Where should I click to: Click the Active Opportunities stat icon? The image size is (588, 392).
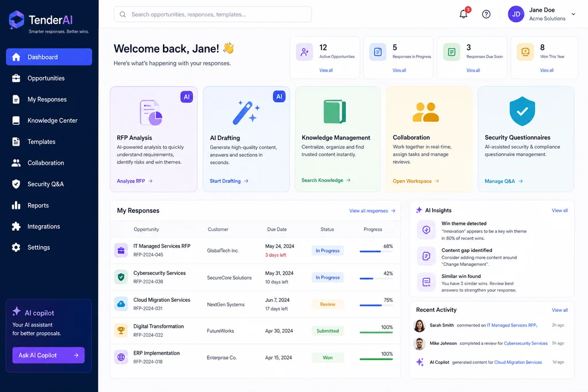(304, 52)
